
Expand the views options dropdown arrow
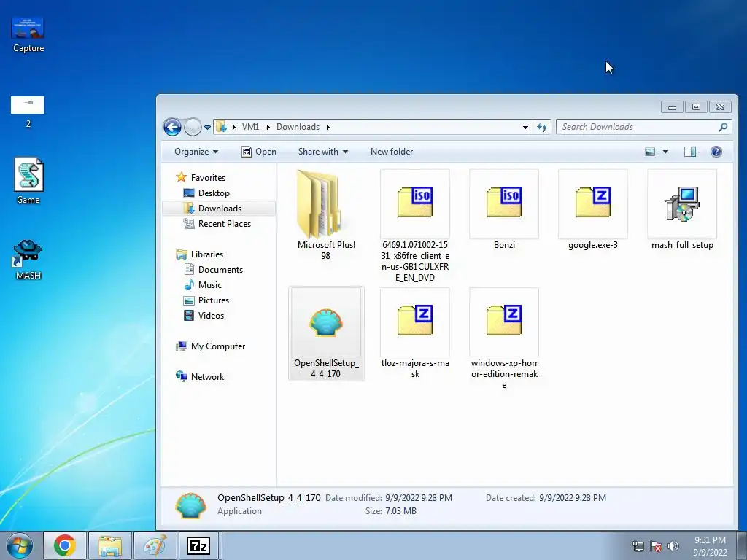665,152
